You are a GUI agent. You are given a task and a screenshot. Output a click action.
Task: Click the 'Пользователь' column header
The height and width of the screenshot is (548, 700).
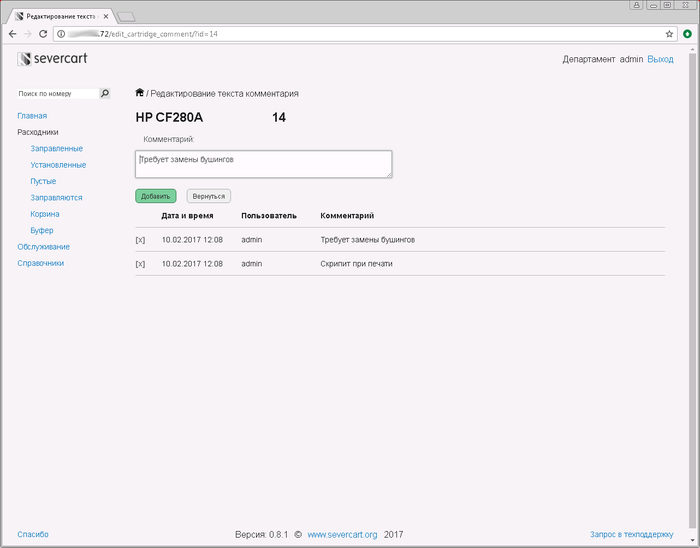point(269,216)
